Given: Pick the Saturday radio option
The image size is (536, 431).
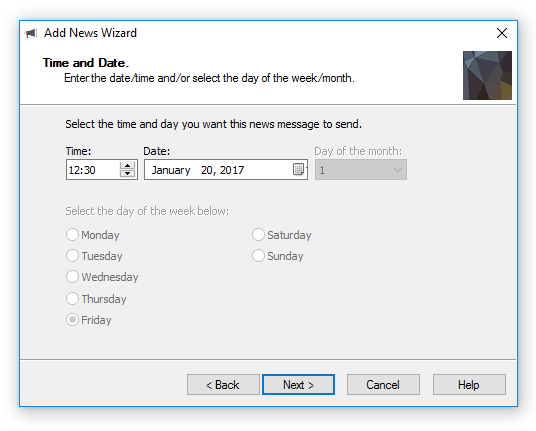Looking at the screenshot, I should (x=258, y=235).
